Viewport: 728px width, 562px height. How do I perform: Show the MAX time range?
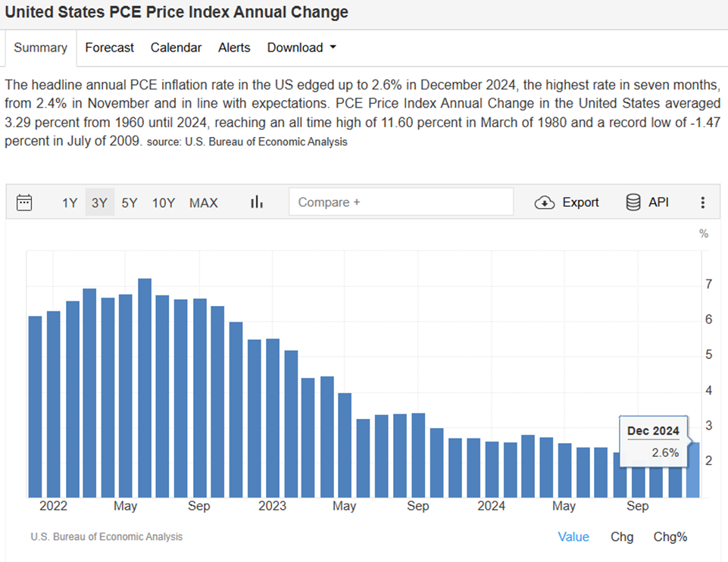pyautogui.click(x=203, y=202)
